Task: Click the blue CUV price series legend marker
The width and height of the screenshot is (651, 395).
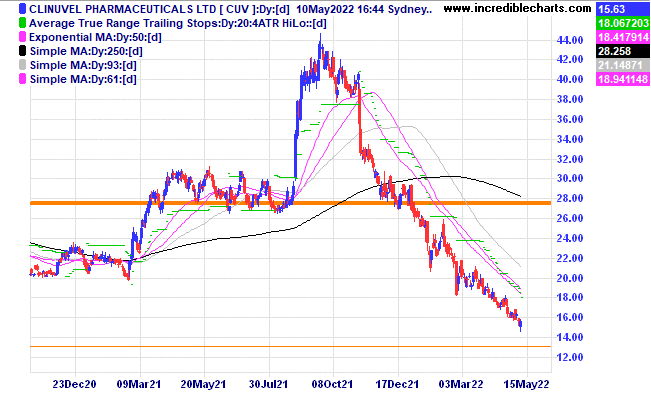Action: pos(22,9)
